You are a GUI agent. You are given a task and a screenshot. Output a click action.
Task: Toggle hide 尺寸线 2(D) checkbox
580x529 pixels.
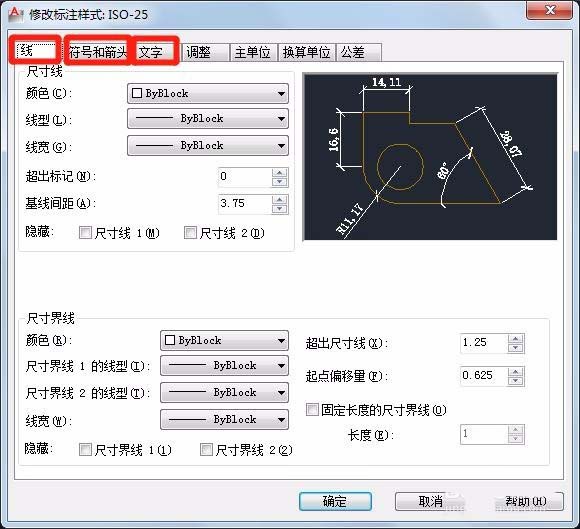click(x=190, y=233)
